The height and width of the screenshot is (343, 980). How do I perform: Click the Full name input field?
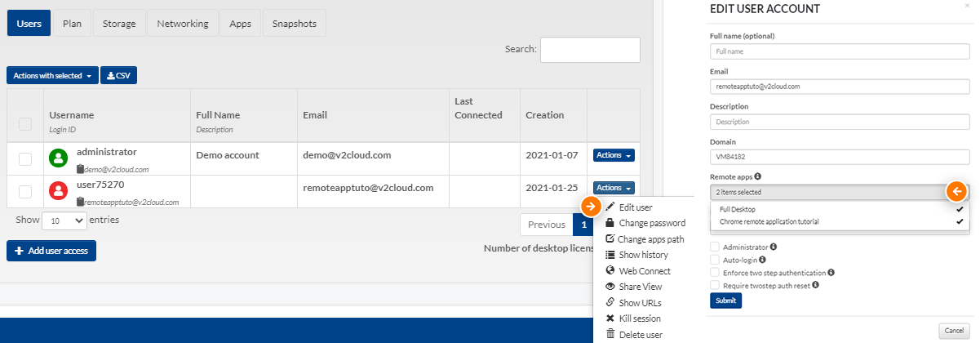point(840,51)
